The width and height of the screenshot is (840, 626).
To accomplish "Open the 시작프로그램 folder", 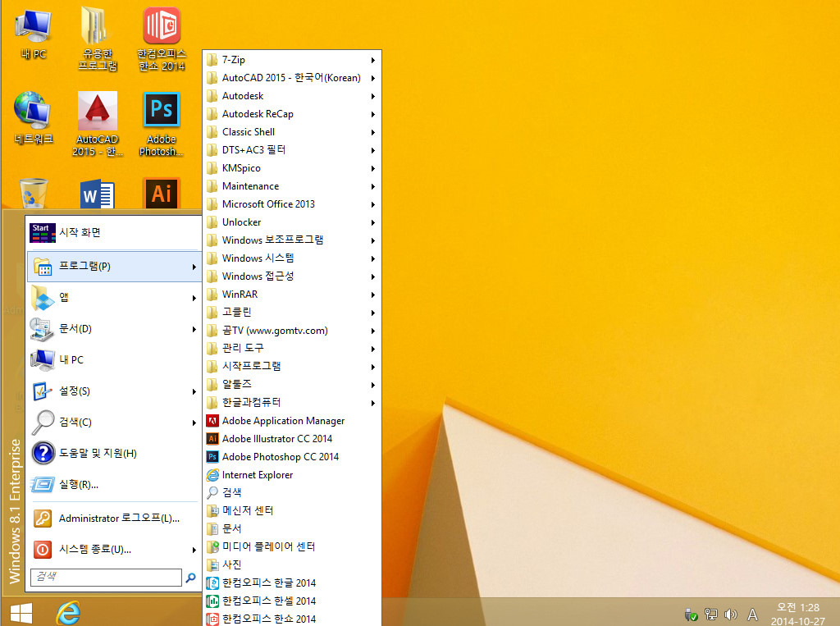I will click(292, 367).
